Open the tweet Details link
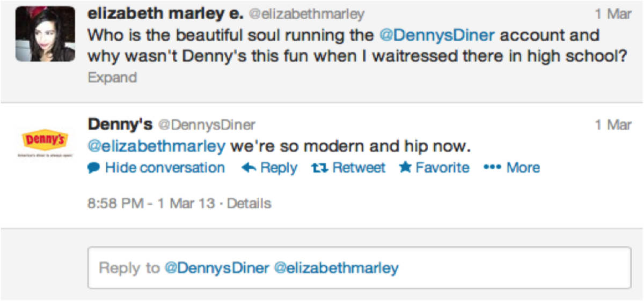 (x=249, y=204)
